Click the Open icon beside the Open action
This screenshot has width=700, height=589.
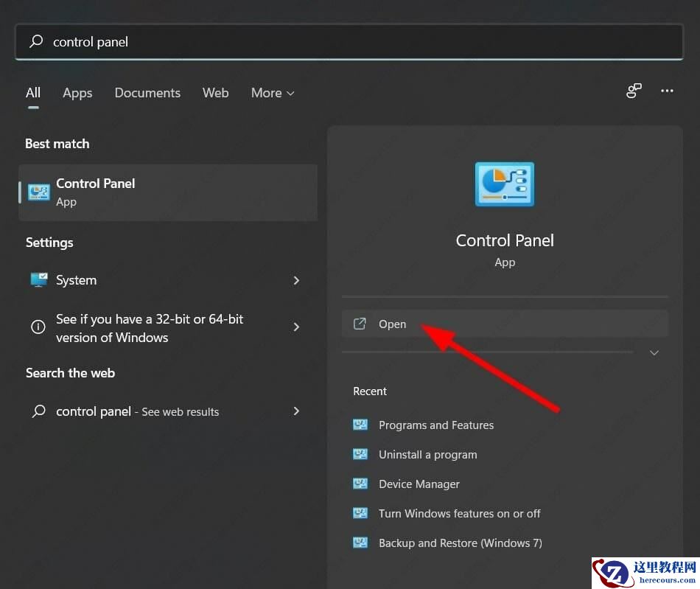(x=360, y=323)
